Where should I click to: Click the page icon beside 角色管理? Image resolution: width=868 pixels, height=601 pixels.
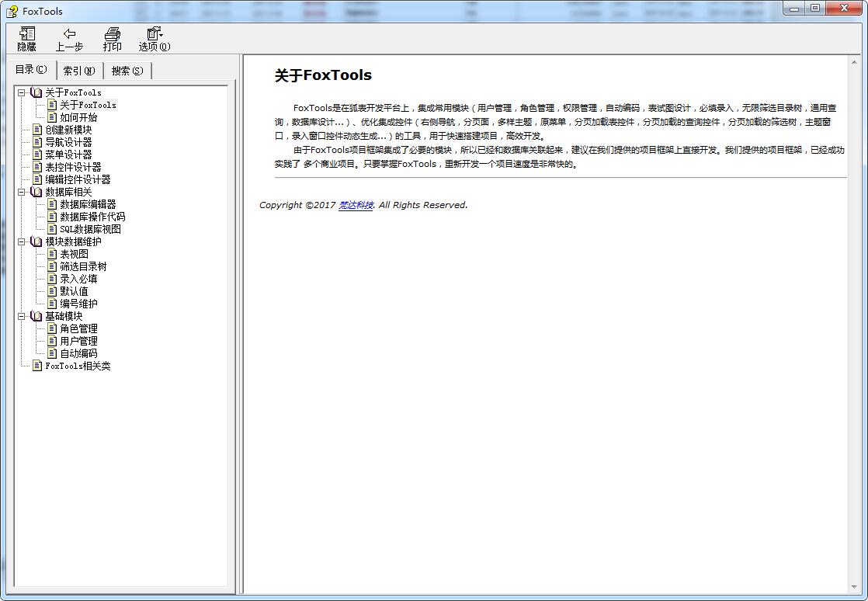(52, 328)
